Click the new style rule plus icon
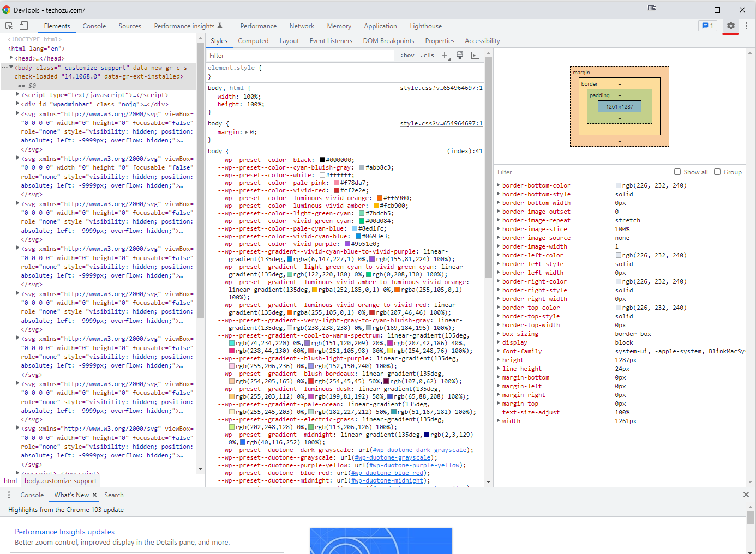 click(445, 55)
